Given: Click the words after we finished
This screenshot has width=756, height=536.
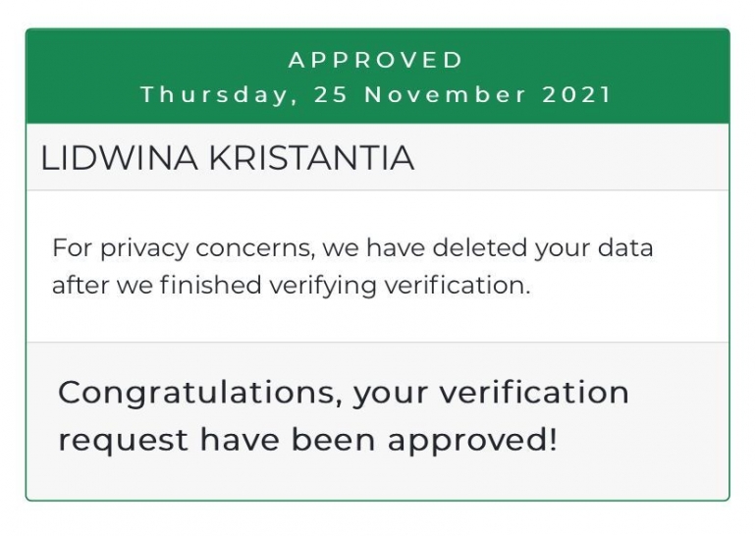Looking at the screenshot, I should tap(157, 285).
